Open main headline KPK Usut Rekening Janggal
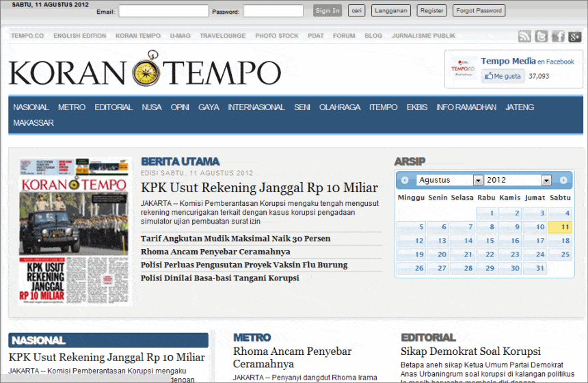Viewport: 588px width, 383px height. 259,187
